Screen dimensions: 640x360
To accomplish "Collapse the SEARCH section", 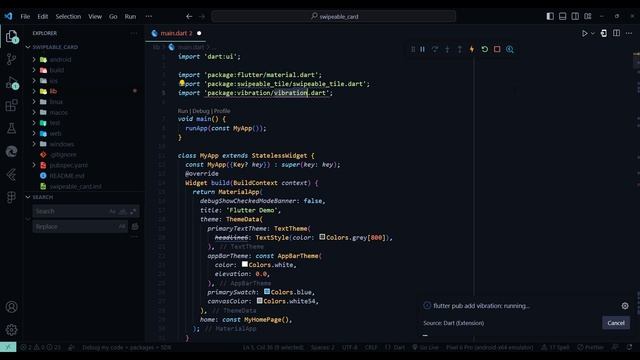I will pyautogui.click(x=42, y=197).
